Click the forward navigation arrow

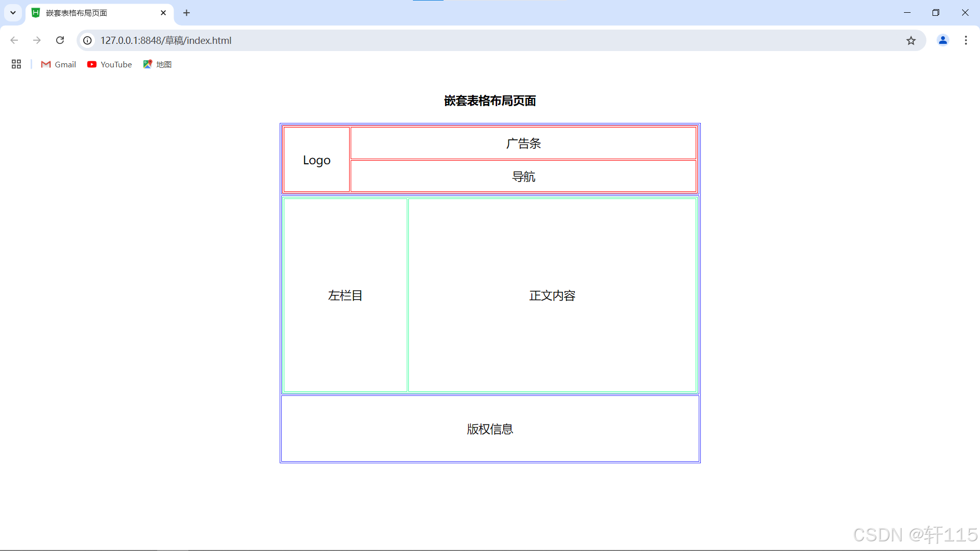[37, 40]
